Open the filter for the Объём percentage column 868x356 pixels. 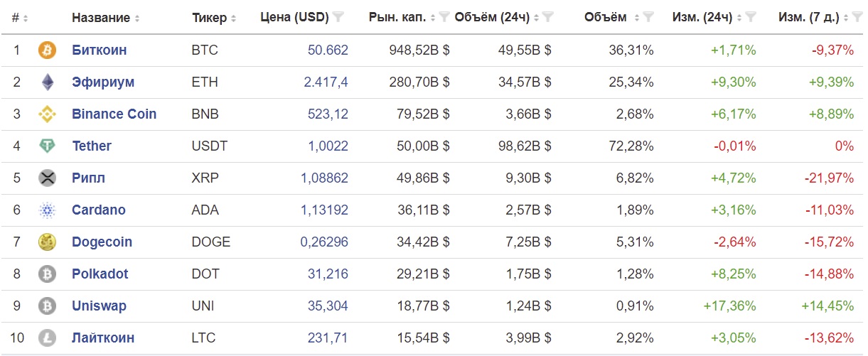tap(648, 17)
